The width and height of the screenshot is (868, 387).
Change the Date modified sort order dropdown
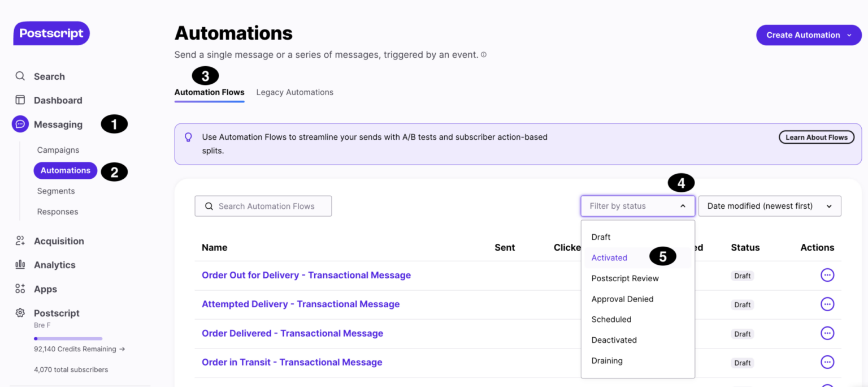pos(770,205)
